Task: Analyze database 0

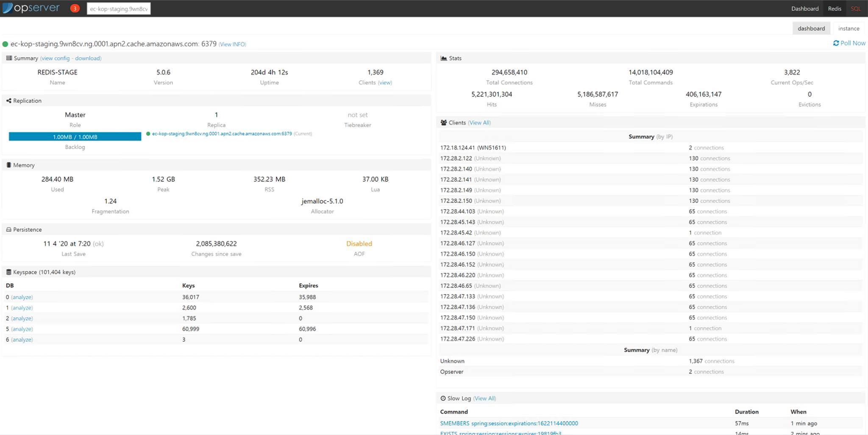Action: pyautogui.click(x=22, y=297)
